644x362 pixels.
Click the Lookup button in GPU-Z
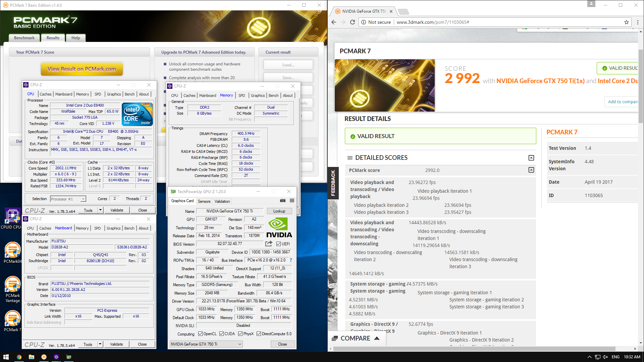click(x=279, y=211)
